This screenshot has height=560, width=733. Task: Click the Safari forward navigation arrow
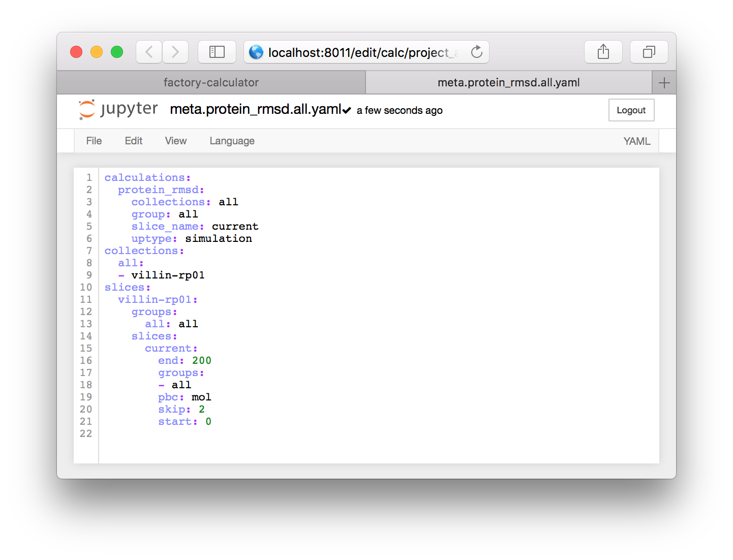click(x=175, y=52)
